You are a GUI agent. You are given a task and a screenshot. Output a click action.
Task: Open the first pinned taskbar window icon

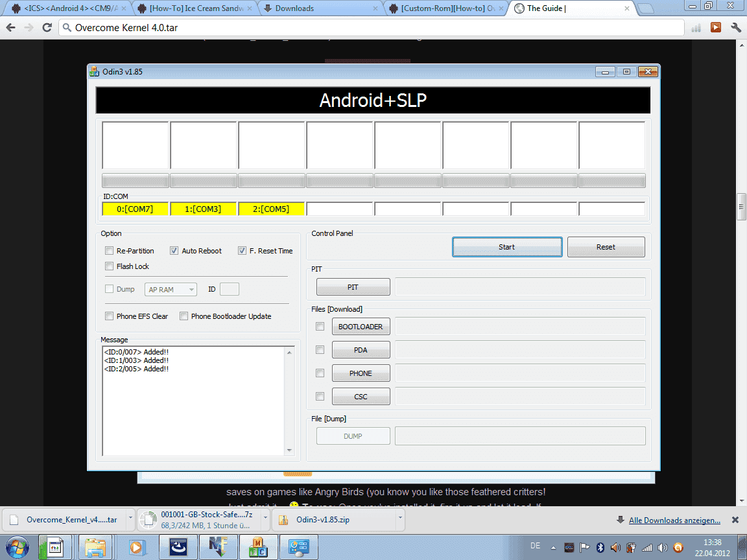(54, 547)
